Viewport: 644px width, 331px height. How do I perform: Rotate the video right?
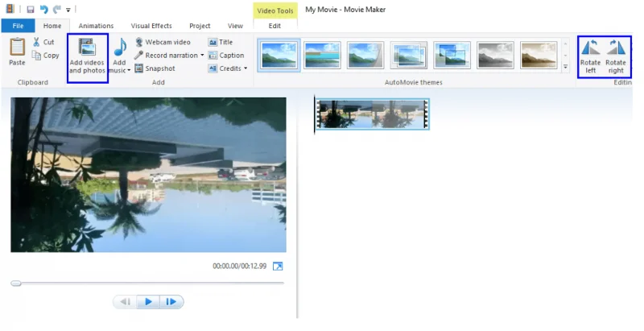tap(616, 48)
